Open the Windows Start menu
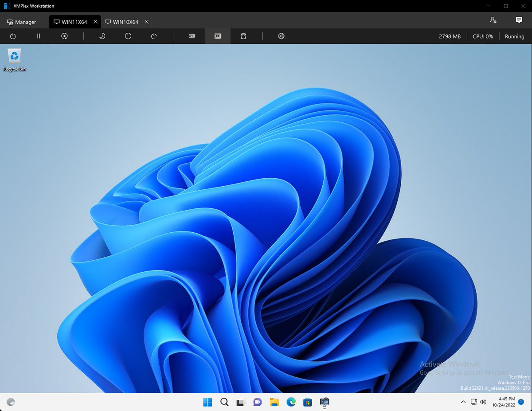This screenshot has height=411, width=532. (x=207, y=402)
